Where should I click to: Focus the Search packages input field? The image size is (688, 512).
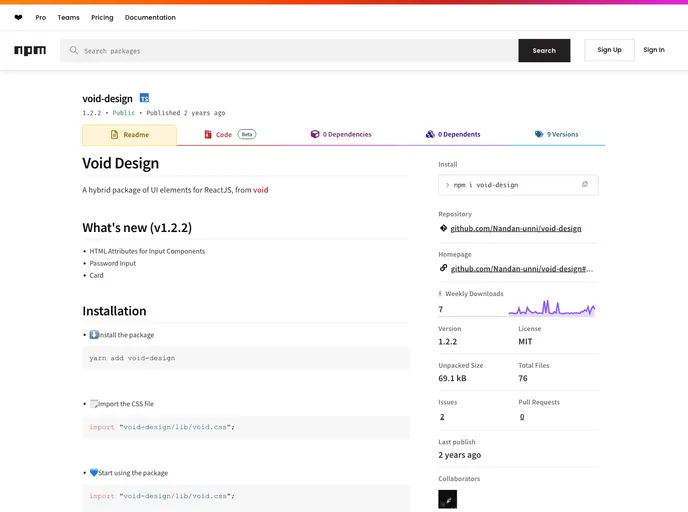[x=289, y=50]
